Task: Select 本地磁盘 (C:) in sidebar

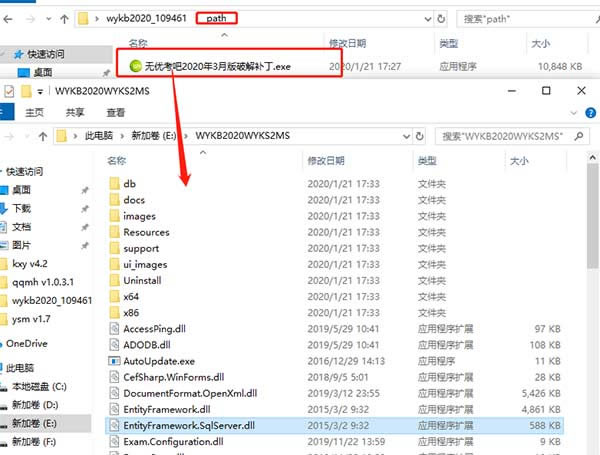Action: [39, 387]
